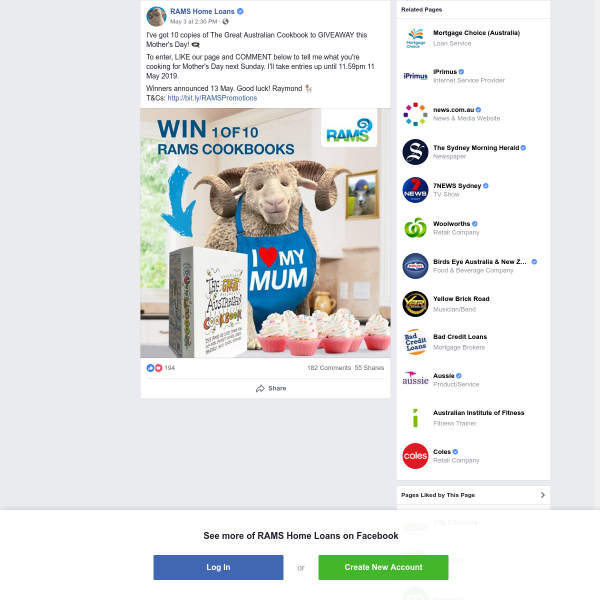Expand Pages Liked by This Page chevron
This screenshot has width=600, height=600.
[543, 495]
